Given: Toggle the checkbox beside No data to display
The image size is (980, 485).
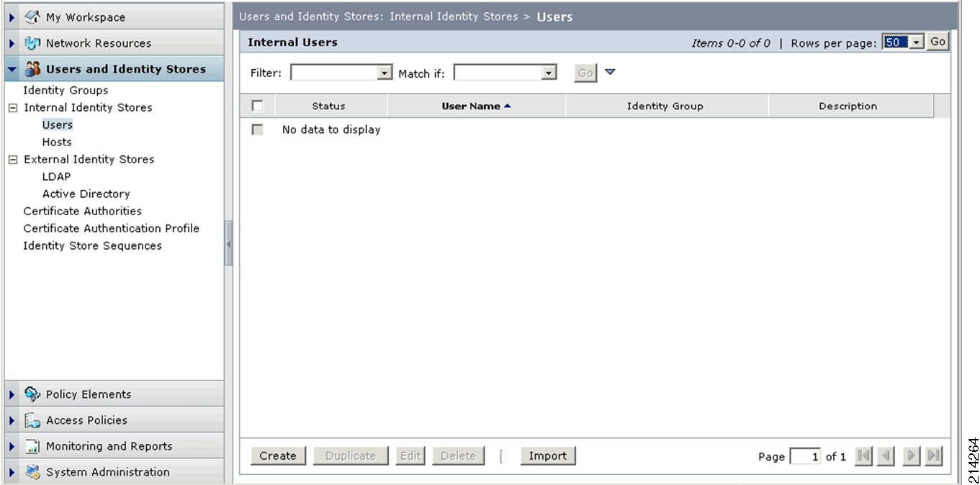Looking at the screenshot, I should click(x=257, y=130).
